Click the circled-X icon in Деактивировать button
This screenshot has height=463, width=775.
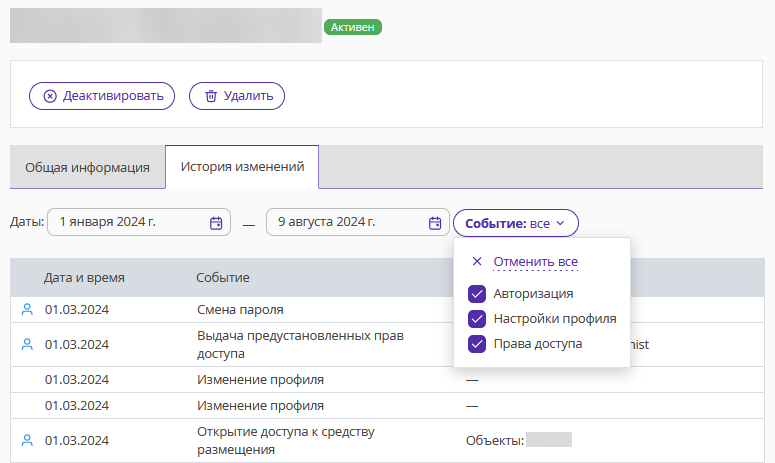[x=50, y=96]
